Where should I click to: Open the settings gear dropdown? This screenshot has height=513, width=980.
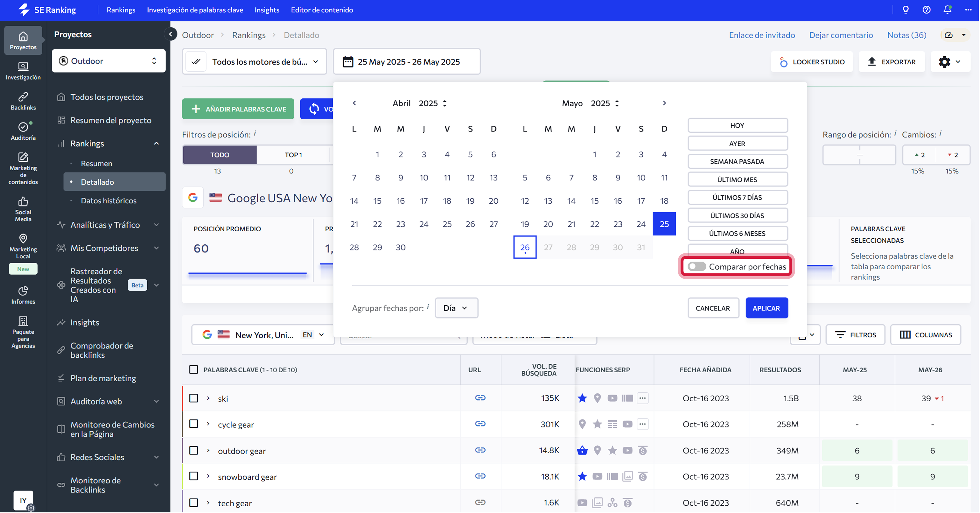[x=950, y=62]
